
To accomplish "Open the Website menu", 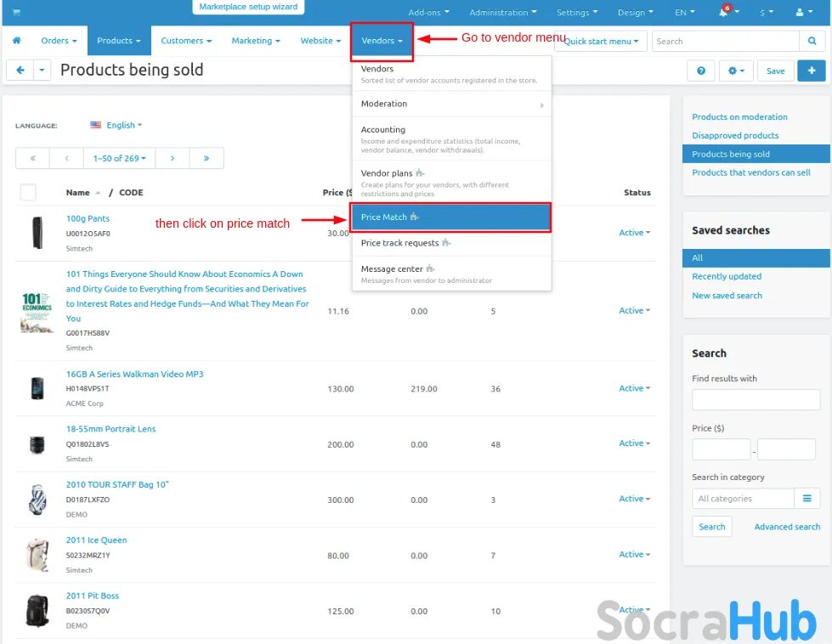I will 320,40.
